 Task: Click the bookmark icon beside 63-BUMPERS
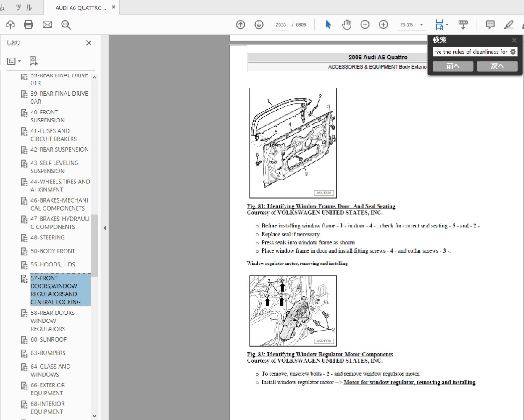24,354
